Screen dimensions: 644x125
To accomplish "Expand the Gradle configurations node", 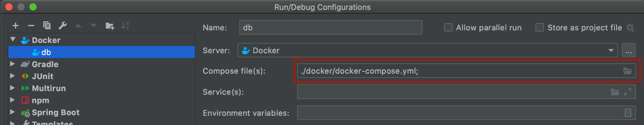I will pos(12,64).
